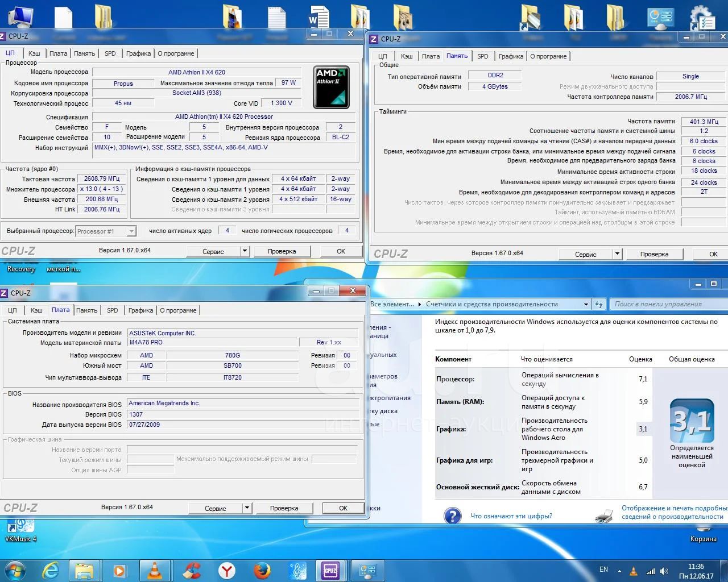This screenshot has height=582, width=728.
Task: Expand breadcrumb arrow after 'Все элемент...'
Action: point(420,304)
